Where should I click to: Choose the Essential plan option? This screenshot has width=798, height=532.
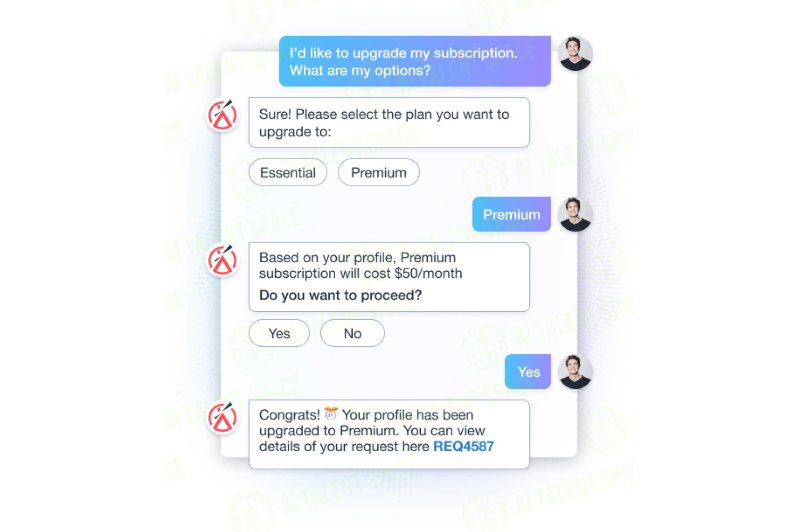[x=288, y=172]
